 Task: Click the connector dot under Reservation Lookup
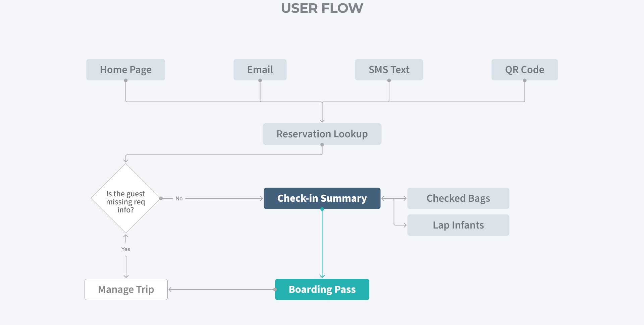tap(322, 145)
